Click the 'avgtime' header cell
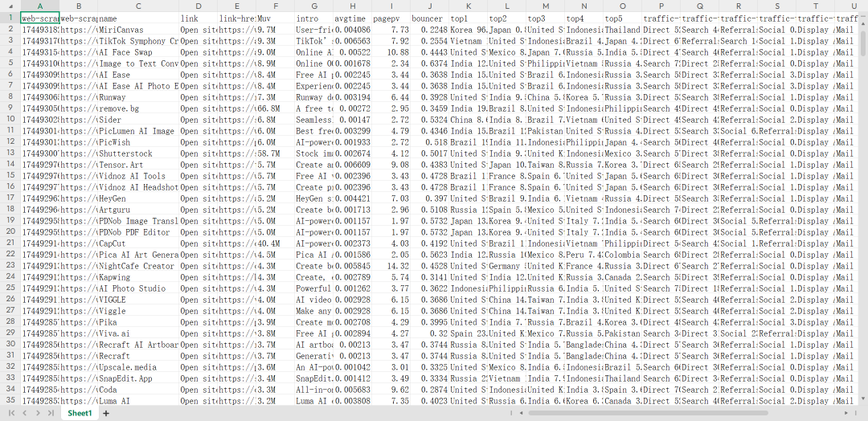This screenshot has height=421, width=868. pyautogui.click(x=353, y=18)
